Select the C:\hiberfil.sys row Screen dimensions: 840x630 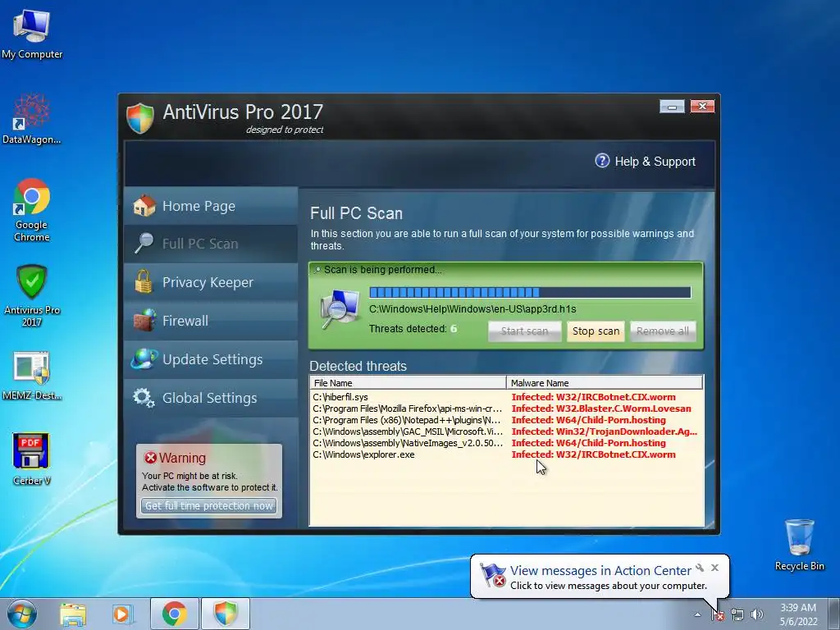click(x=506, y=397)
